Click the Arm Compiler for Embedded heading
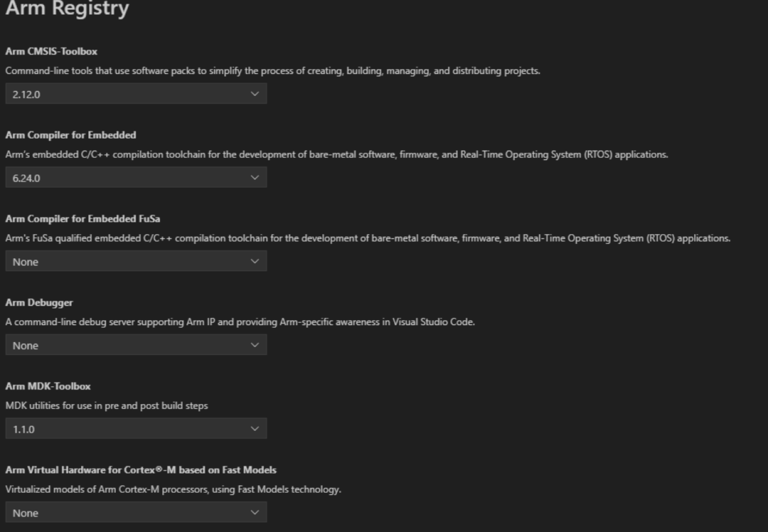Viewport: 768px width, 532px height. (70, 135)
